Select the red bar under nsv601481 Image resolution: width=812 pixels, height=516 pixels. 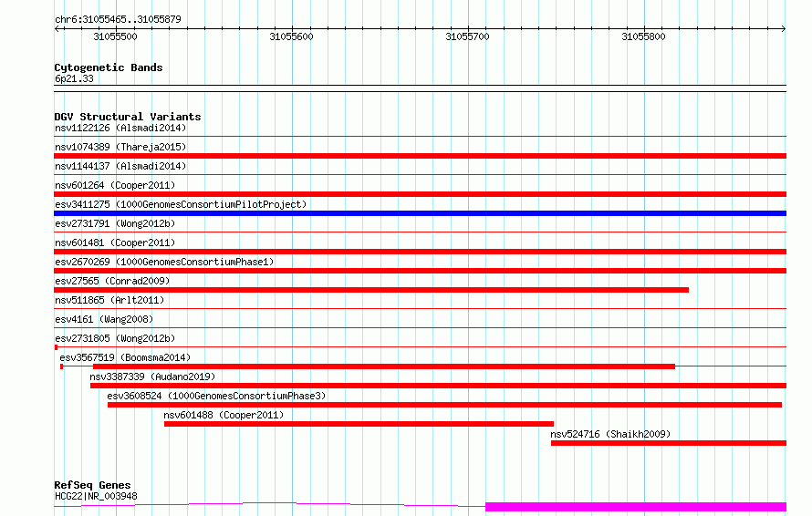(x=420, y=252)
